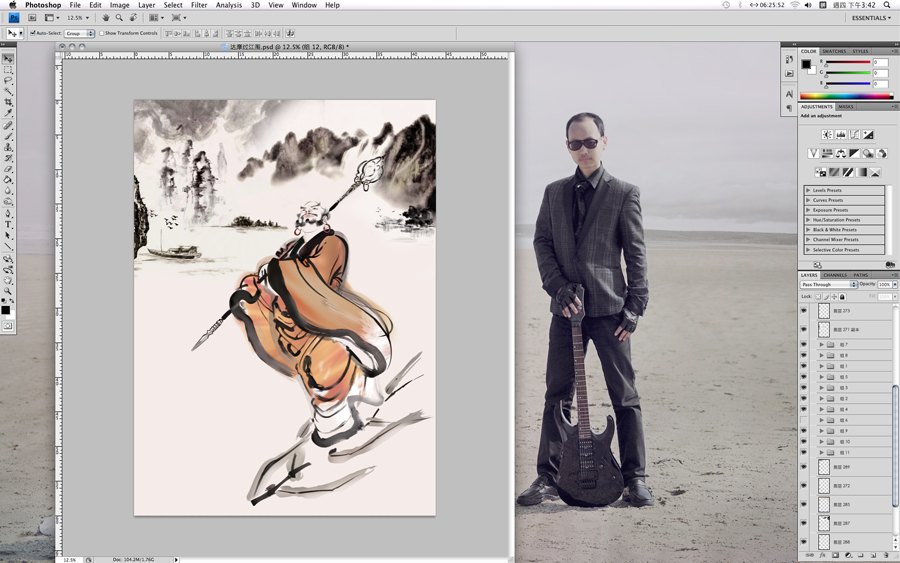Open the Analysis menu
The height and width of the screenshot is (563, 900).
pos(228,5)
